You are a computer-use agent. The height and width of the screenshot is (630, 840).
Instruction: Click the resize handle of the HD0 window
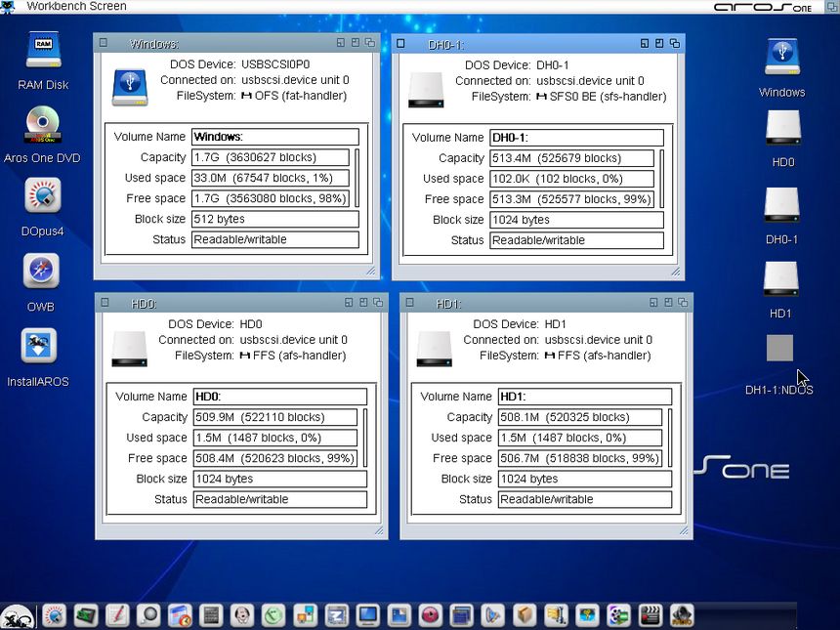(379, 530)
